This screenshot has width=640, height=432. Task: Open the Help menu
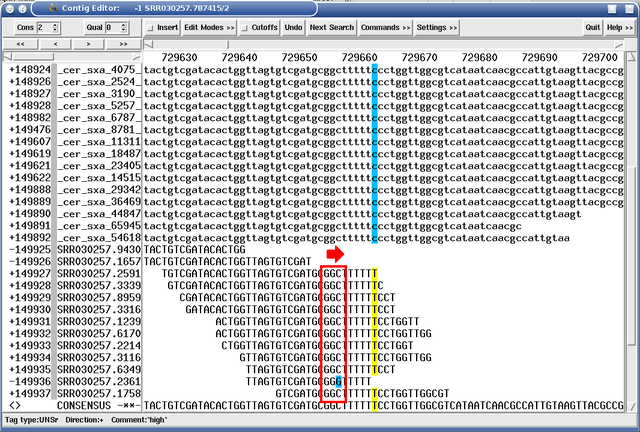[x=619, y=28]
